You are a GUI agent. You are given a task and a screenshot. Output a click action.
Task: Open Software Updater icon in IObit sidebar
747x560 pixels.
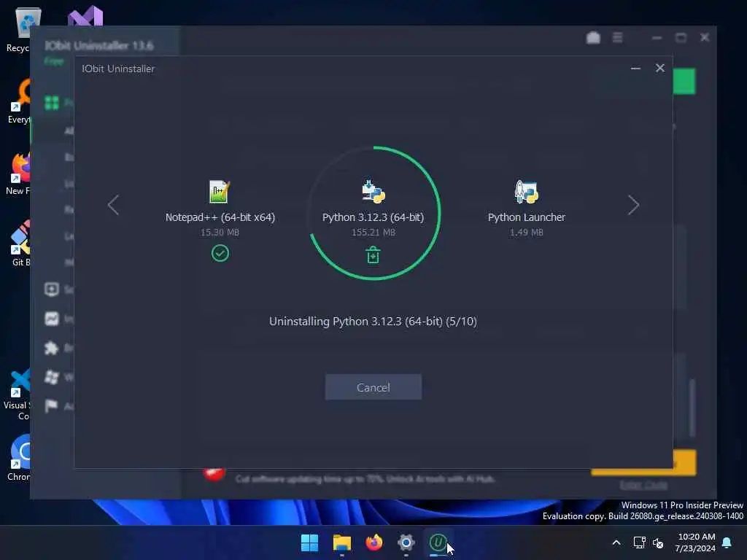click(52, 289)
